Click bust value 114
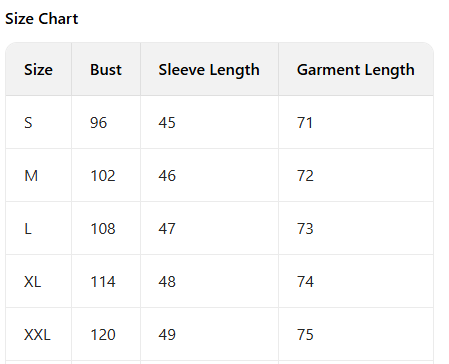 click(103, 282)
